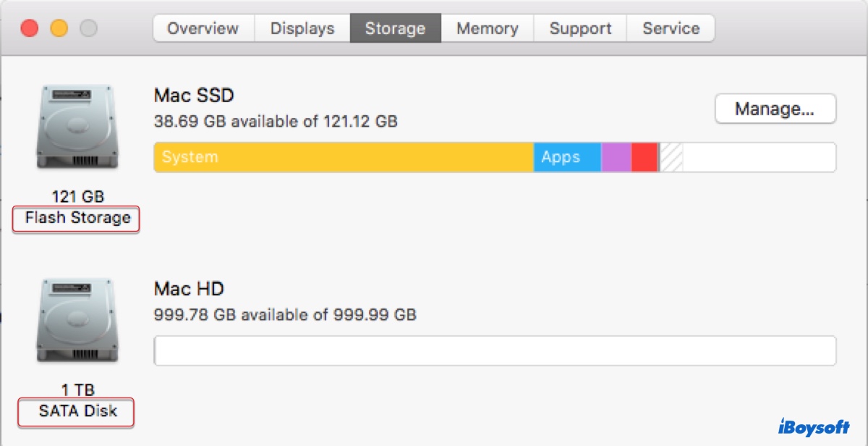This screenshot has width=868, height=446.
Task: Click the Mac SSD title text
Action: [x=192, y=95]
